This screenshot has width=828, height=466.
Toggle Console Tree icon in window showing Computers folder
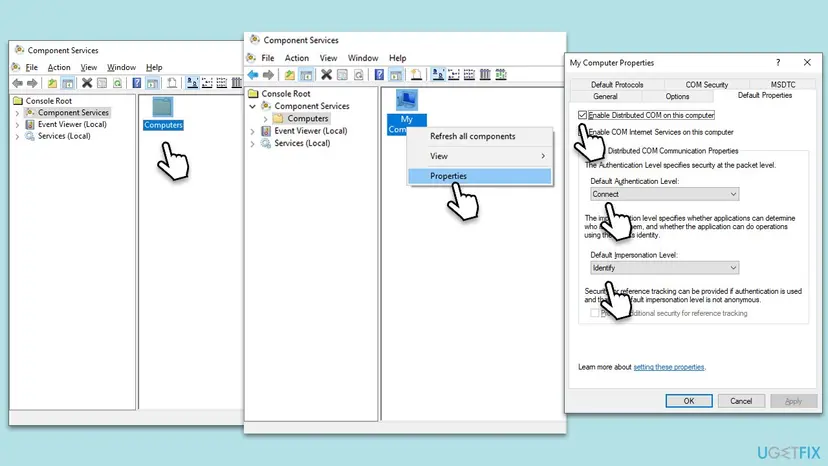68,83
